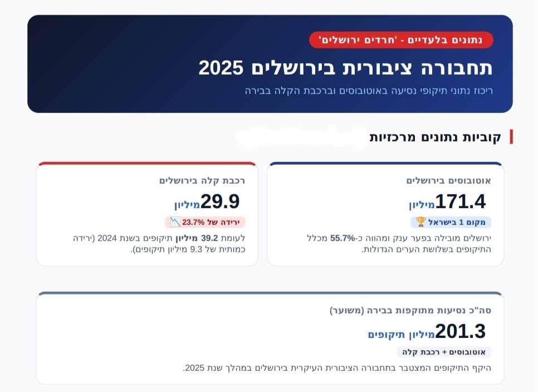Click the 'אוטובוסים בירושלים' card title

click(x=448, y=180)
